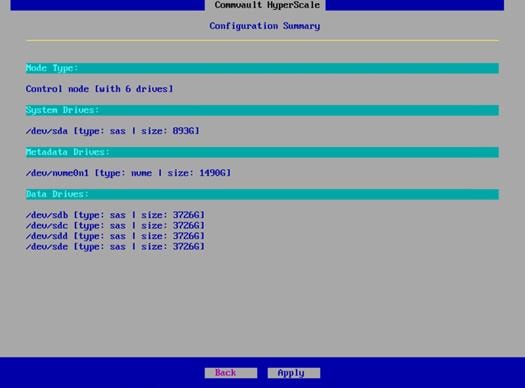Select the Data Drives section header
The image size is (525, 388).
click(x=262, y=194)
